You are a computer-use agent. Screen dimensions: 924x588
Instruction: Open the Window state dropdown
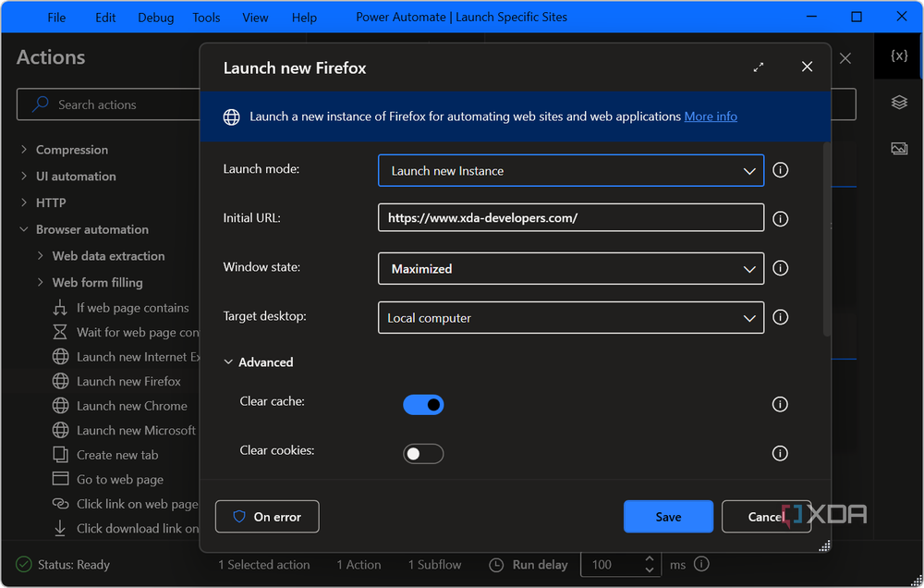coord(571,268)
